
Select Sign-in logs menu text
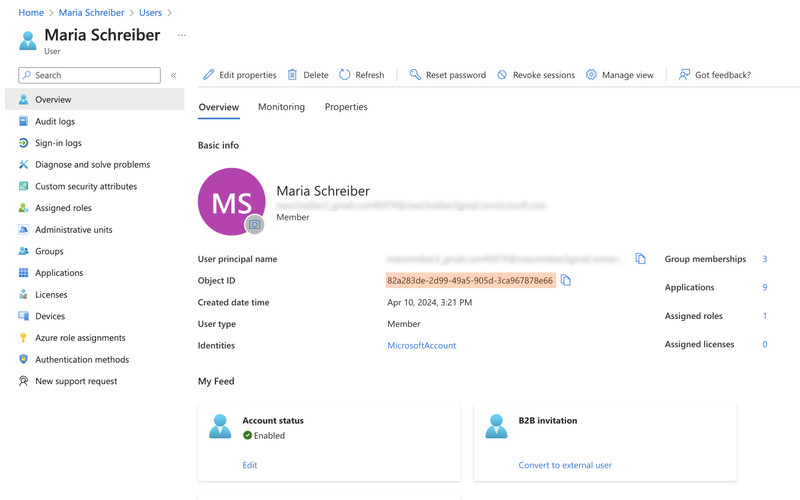click(58, 143)
